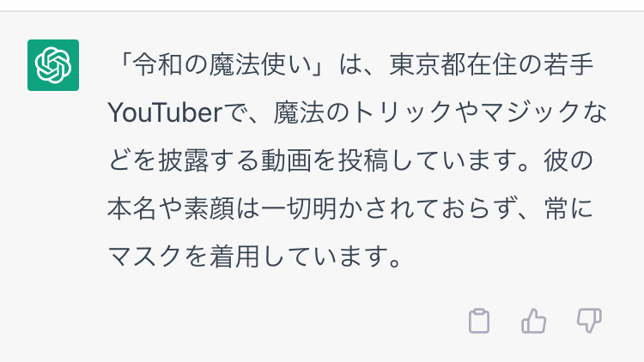The image size is (644, 362).
Task: Click the word 一切 in fourth line
Action: tap(286, 208)
